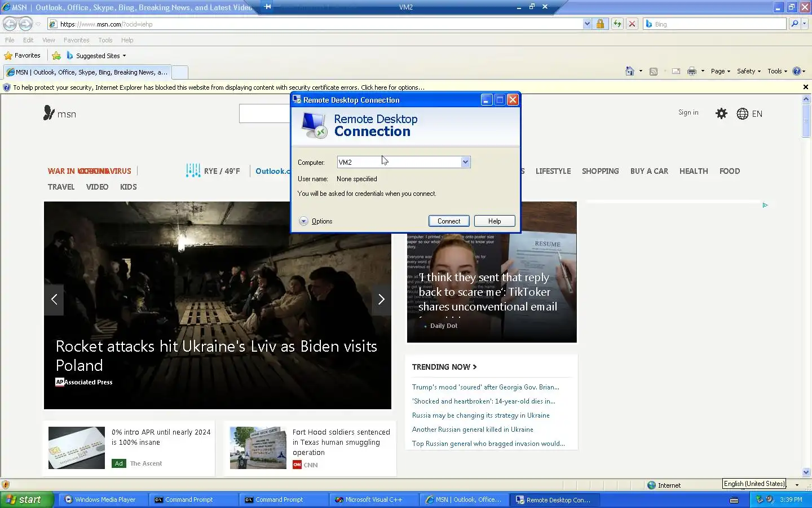
Task: Open the HEALTH navigation link
Action: 694,171
